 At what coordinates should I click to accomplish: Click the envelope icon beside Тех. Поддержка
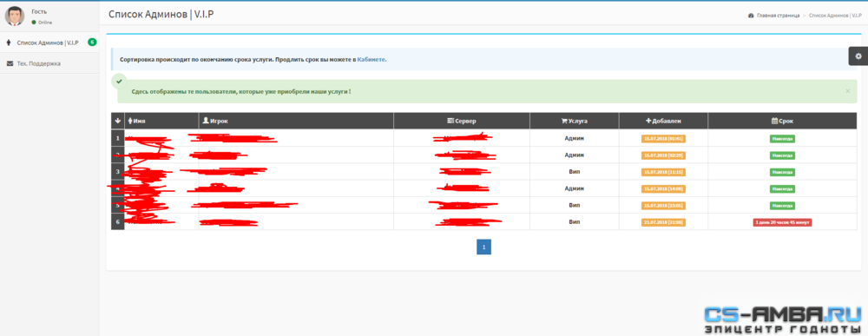(x=10, y=63)
